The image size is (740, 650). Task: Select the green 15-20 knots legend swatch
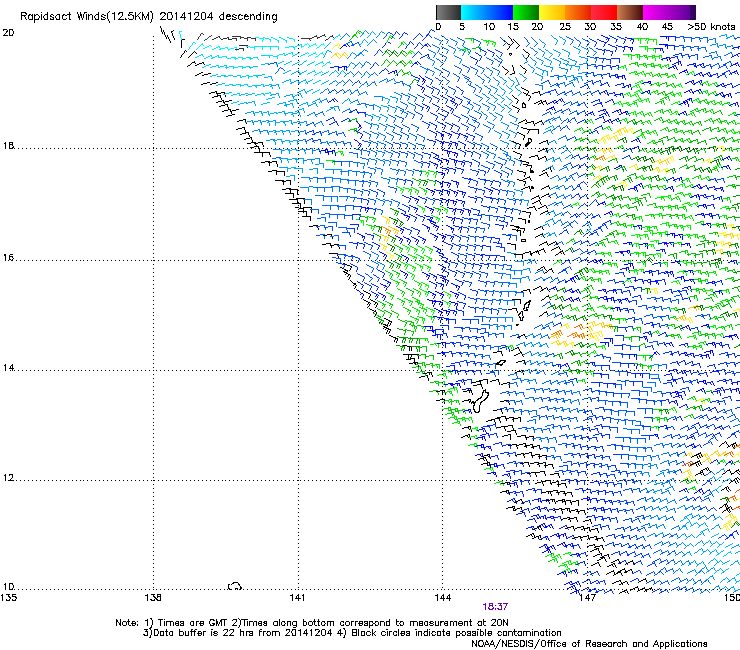point(526,12)
